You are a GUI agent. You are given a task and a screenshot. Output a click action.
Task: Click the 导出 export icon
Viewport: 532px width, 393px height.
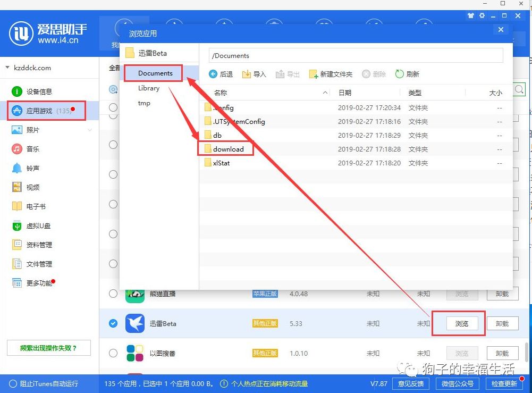[x=280, y=74]
